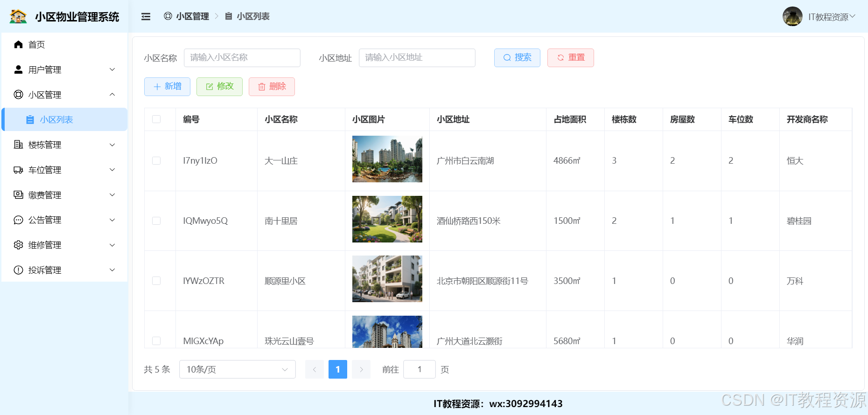Open 缴费管理 menu label
The height and width of the screenshot is (415, 868).
(x=45, y=195)
